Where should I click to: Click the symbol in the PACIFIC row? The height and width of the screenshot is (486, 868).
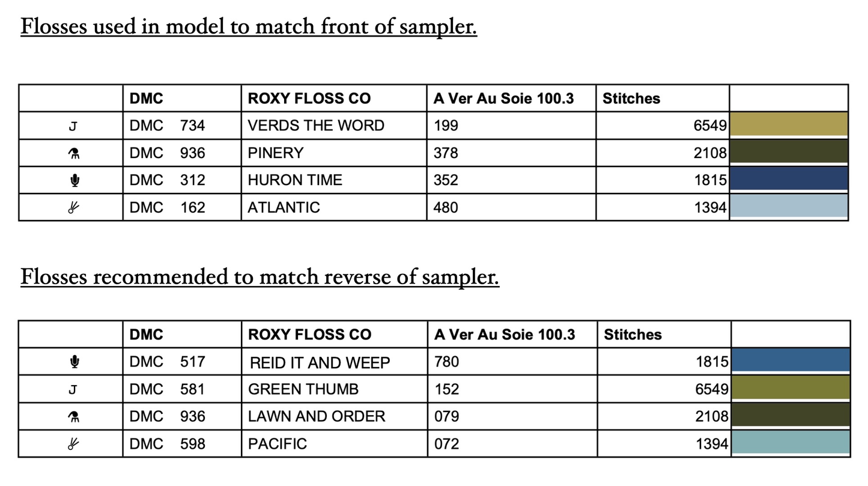pos(72,445)
